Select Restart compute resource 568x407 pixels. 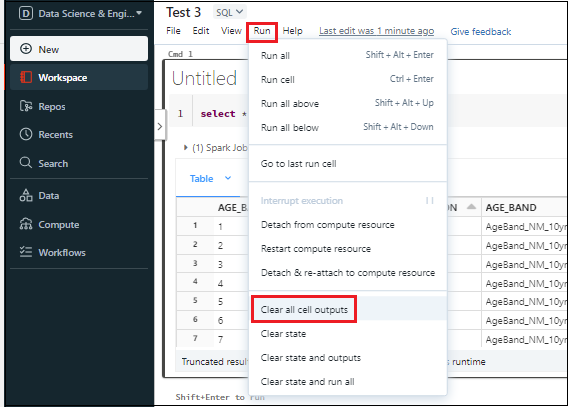coord(316,249)
